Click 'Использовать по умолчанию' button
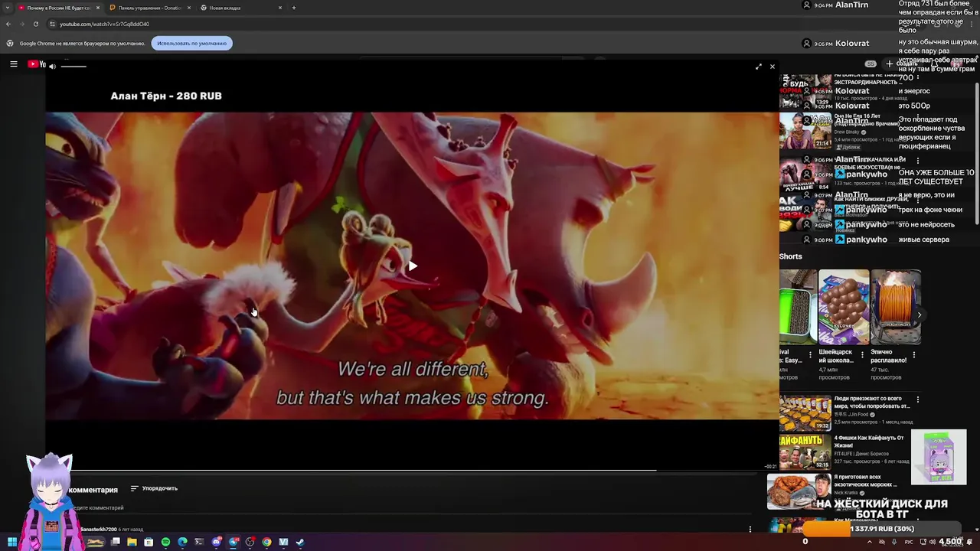The image size is (980, 551). pyautogui.click(x=191, y=43)
